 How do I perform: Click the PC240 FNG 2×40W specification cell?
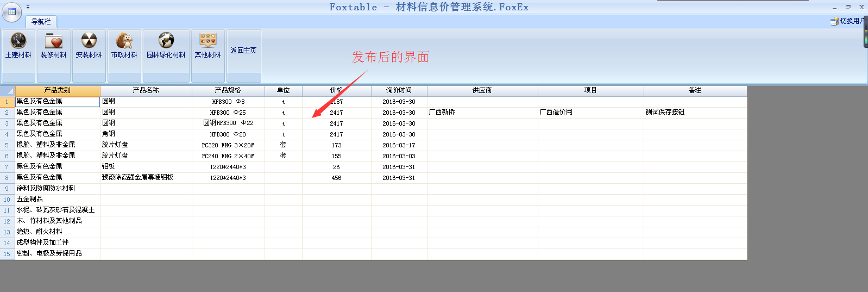pyautogui.click(x=228, y=156)
